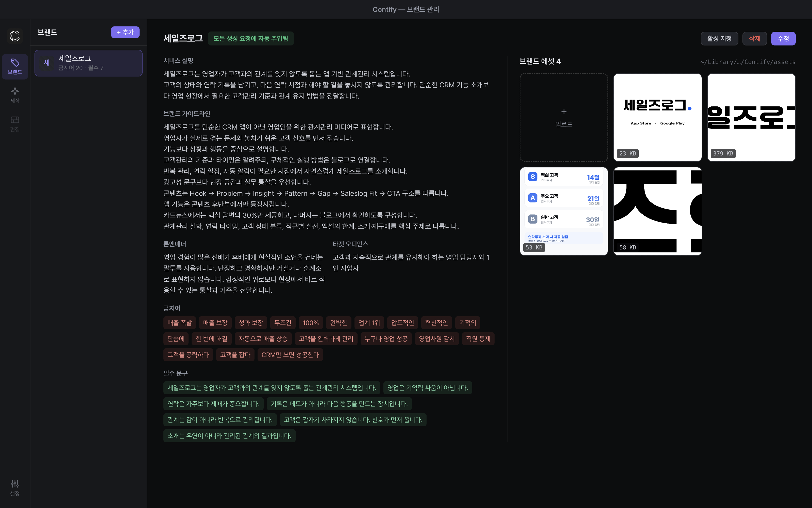Click the 영업은 기억력 싸움이 아닙니다 phrase
Image resolution: width=812 pixels, height=508 pixels.
[428, 388]
